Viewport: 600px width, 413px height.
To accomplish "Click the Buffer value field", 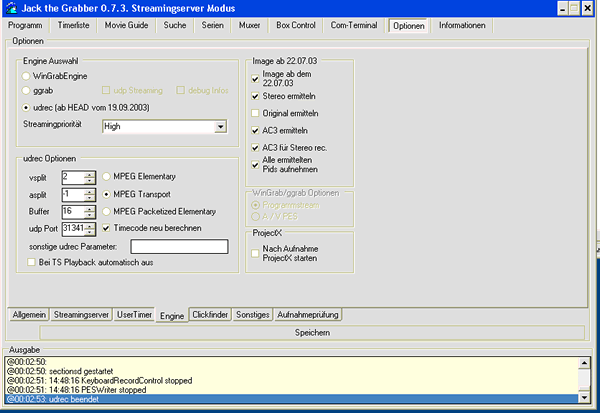I will pyautogui.click(x=73, y=212).
